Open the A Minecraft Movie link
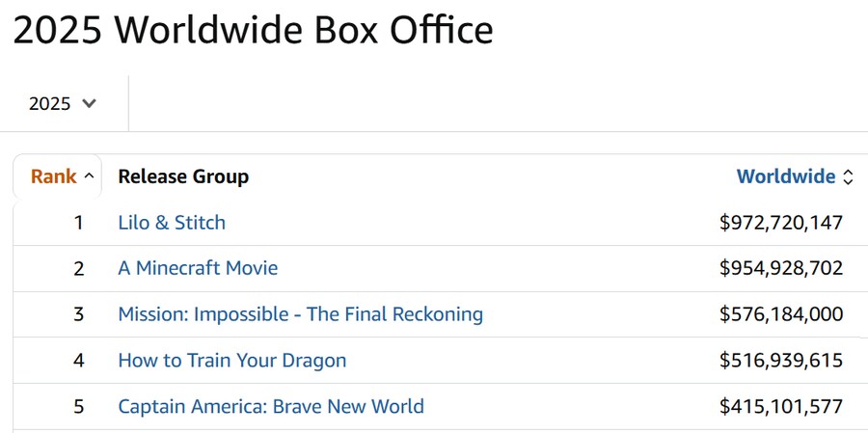Viewport: 868px width, 433px height. [198, 268]
